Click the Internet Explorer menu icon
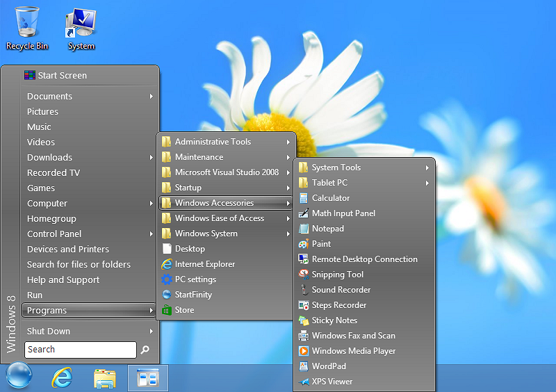Image resolution: width=556 pixels, height=392 pixels. pos(167,264)
